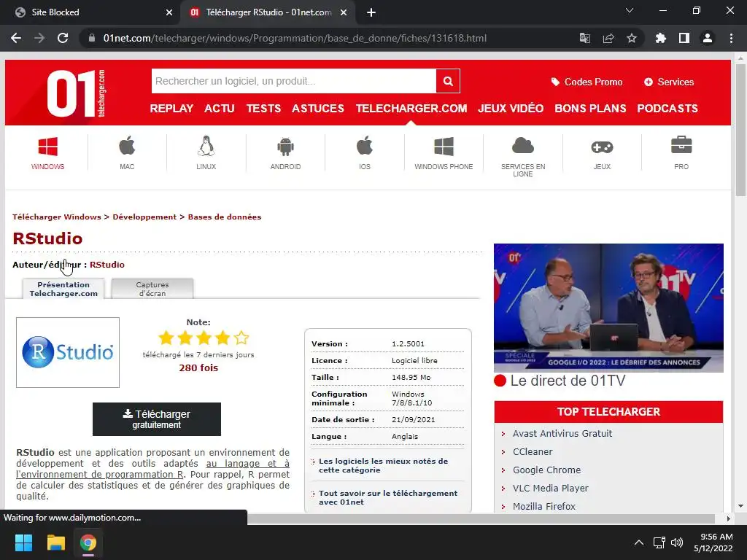Screen dimensions: 747x560
Task: Open the Chrome three-dot menu
Action: (x=731, y=38)
